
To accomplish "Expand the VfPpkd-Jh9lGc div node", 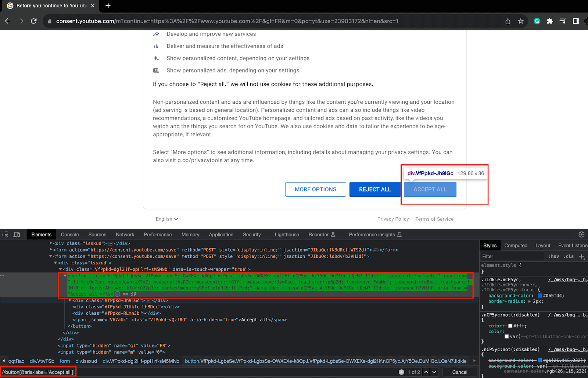I will (x=70, y=300).
